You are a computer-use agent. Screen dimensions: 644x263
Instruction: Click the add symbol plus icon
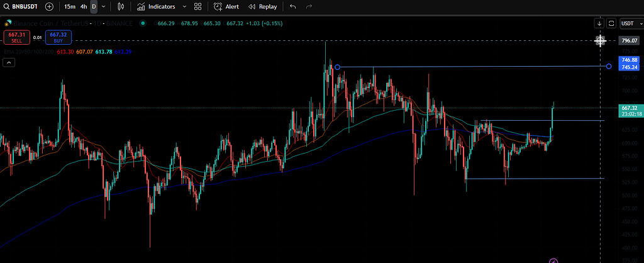pos(49,6)
